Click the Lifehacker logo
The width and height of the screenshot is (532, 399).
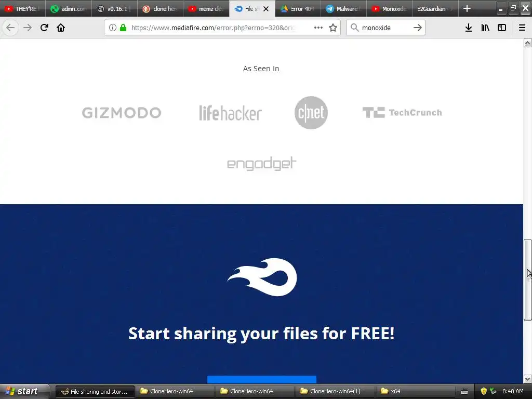point(230,113)
